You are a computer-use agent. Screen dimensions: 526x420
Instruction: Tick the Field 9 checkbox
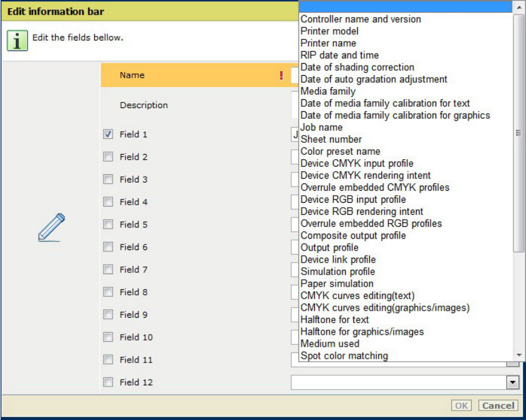point(108,315)
